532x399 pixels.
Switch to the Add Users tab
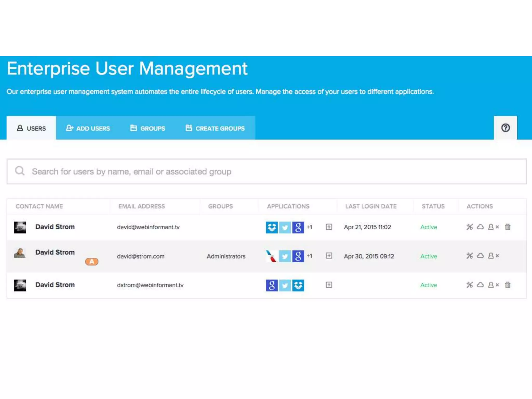click(x=88, y=128)
